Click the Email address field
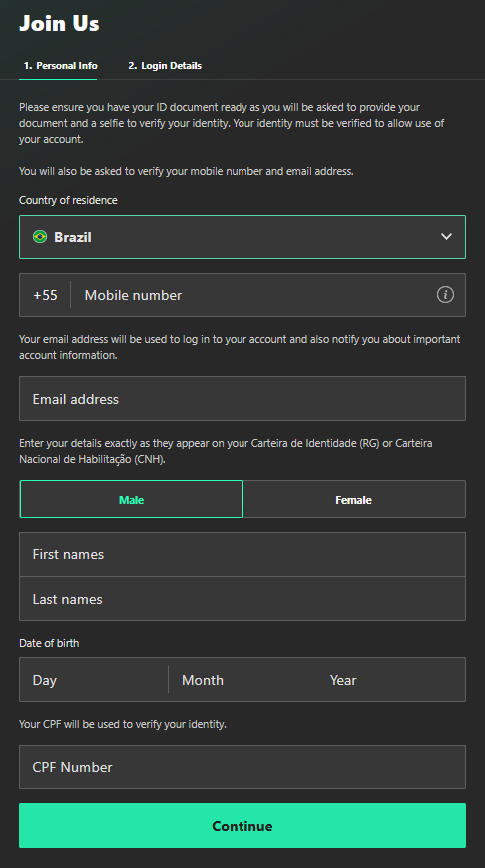 click(x=242, y=398)
